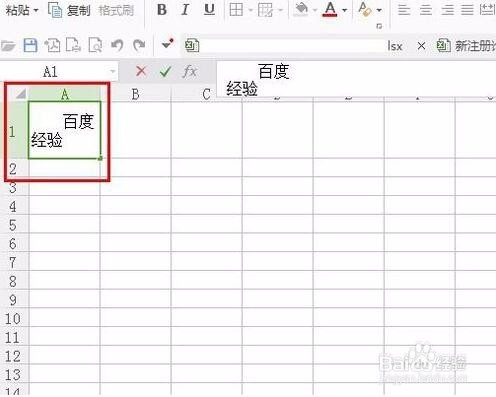Click the select-all corner triangle
This screenshot has height=397, width=496.
[x=21, y=94]
